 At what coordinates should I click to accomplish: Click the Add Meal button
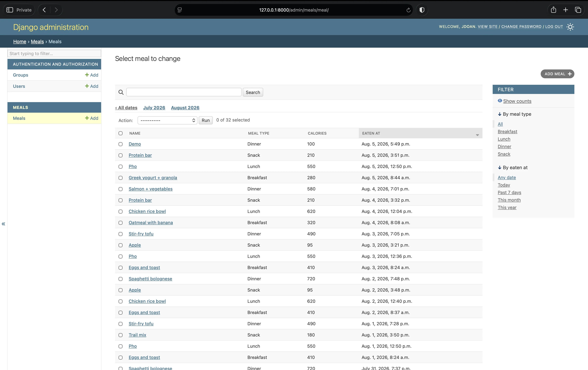(x=557, y=74)
